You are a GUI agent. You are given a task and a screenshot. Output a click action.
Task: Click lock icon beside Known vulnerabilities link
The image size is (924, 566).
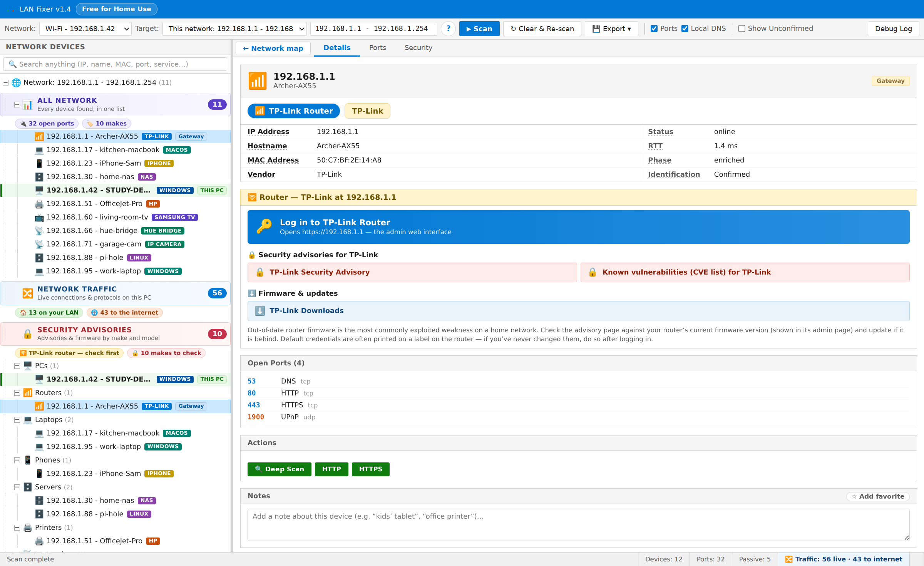[593, 272]
